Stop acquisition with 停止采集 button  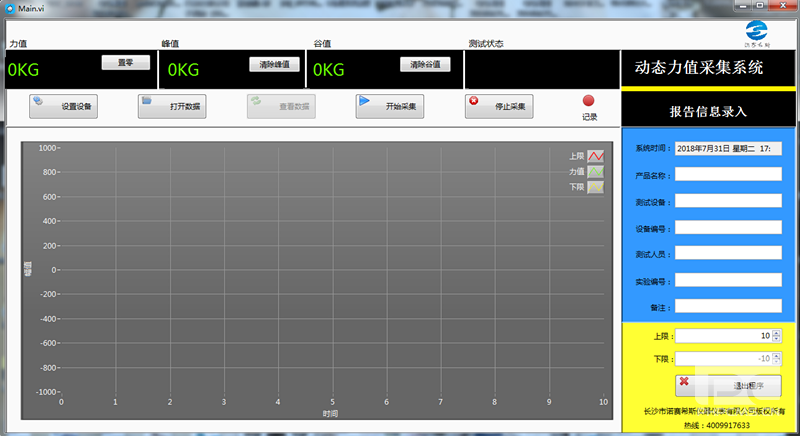coord(499,105)
